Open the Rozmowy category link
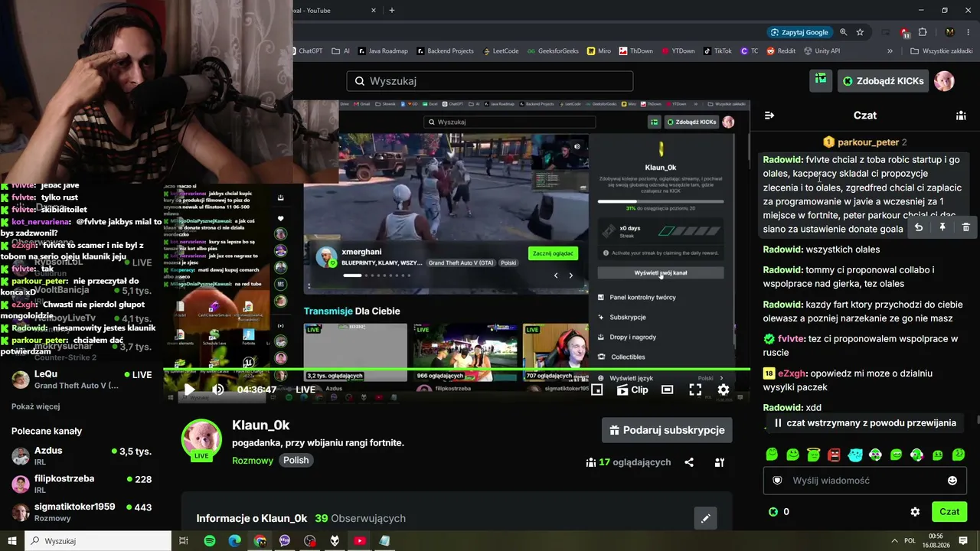This screenshot has width=980, height=551. 253,460
